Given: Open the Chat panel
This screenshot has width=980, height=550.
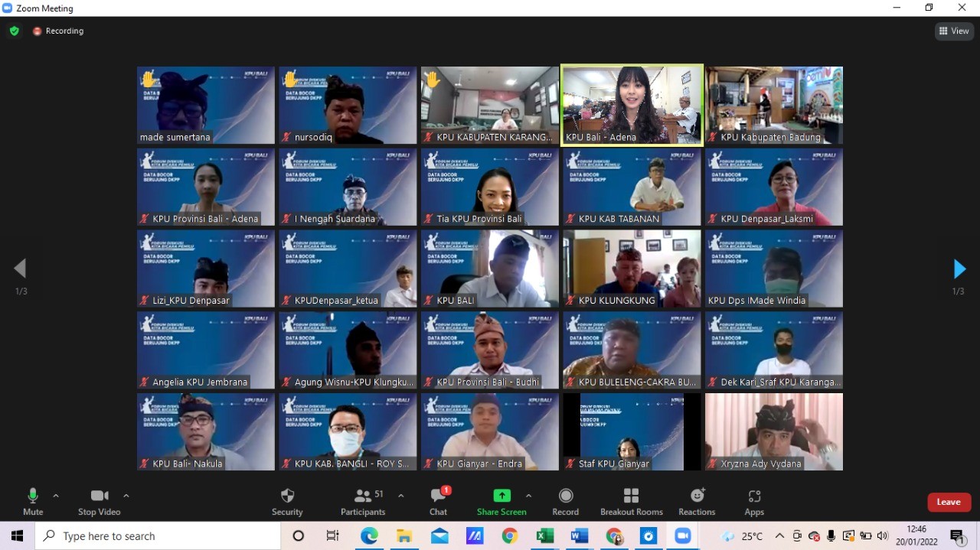Looking at the screenshot, I should click(x=438, y=502).
